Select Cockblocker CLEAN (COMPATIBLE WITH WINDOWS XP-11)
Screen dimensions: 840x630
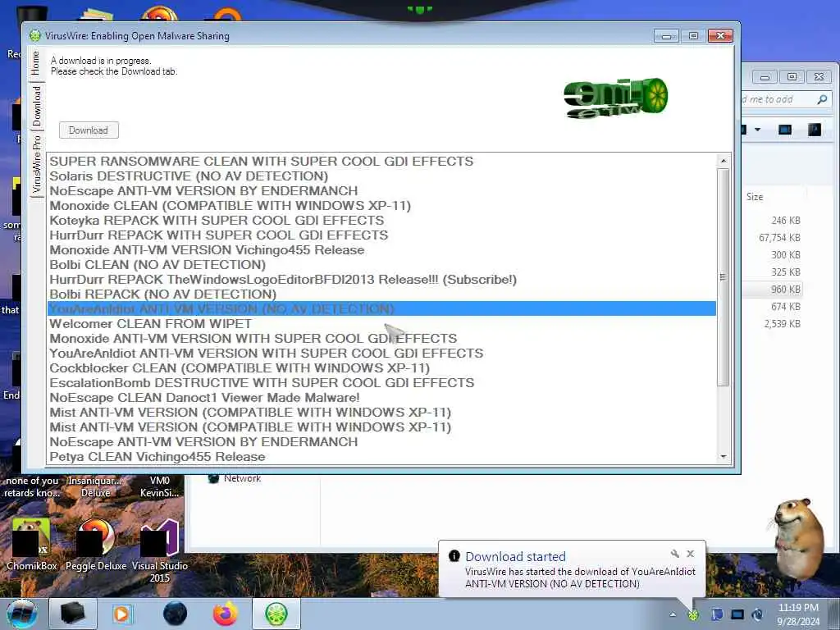381,368
